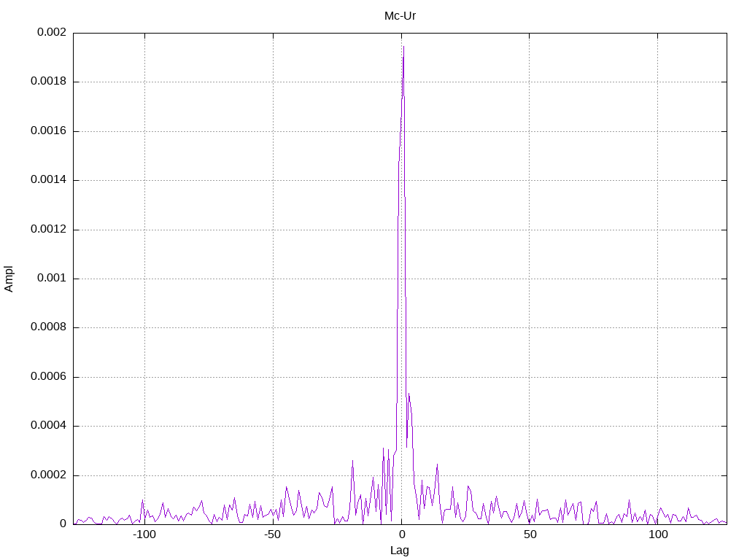The image size is (747, 560).
Task: Click the x-axis tick label 100
Action: coord(658,534)
